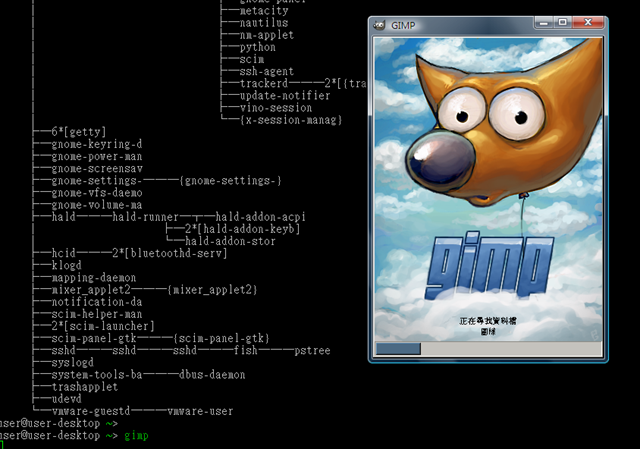Click the blue gimp logo lettering
Screen dimensions: 640x449
(489, 265)
